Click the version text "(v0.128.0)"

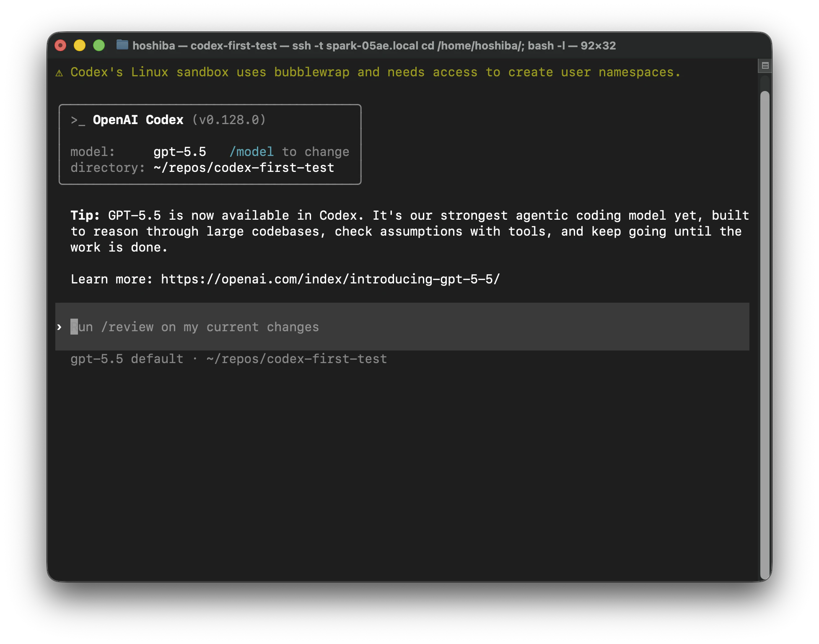(x=229, y=120)
